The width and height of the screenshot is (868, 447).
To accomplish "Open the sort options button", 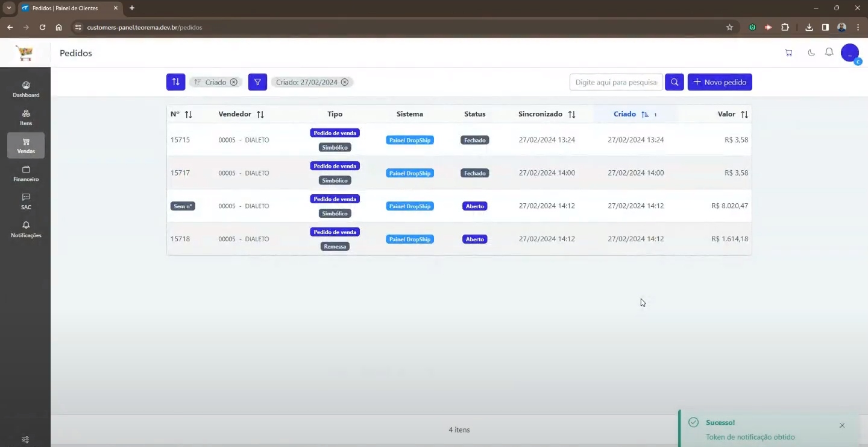I will [175, 82].
